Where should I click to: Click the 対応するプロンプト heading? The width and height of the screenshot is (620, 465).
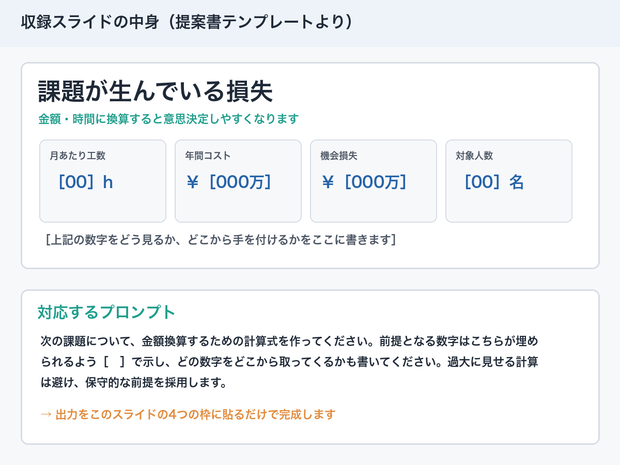106,312
